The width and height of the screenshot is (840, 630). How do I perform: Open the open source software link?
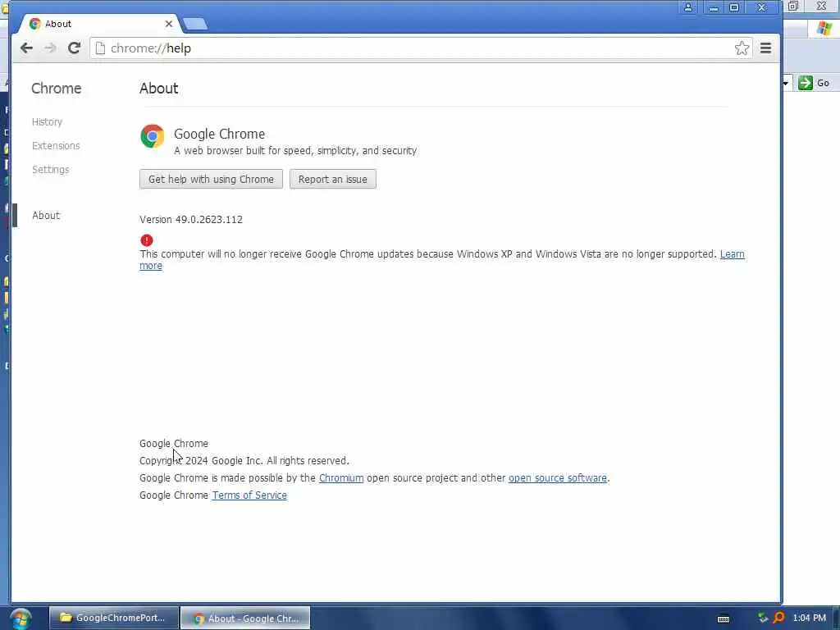[558, 478]
